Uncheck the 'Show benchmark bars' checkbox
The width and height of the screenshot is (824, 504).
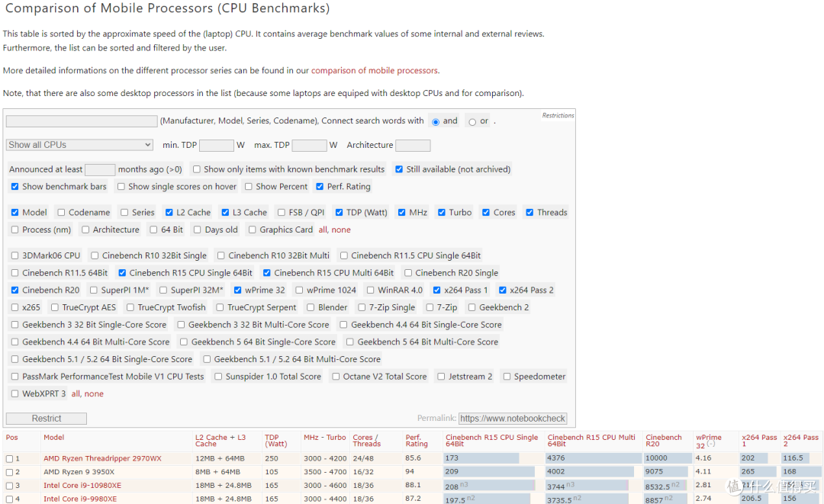click(15, 187)
